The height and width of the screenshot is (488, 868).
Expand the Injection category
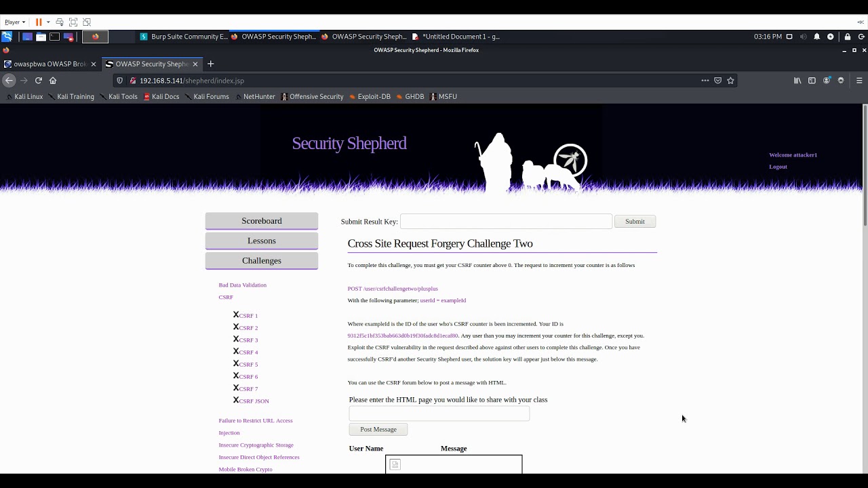pyautogui.click(x=229, y=432)
